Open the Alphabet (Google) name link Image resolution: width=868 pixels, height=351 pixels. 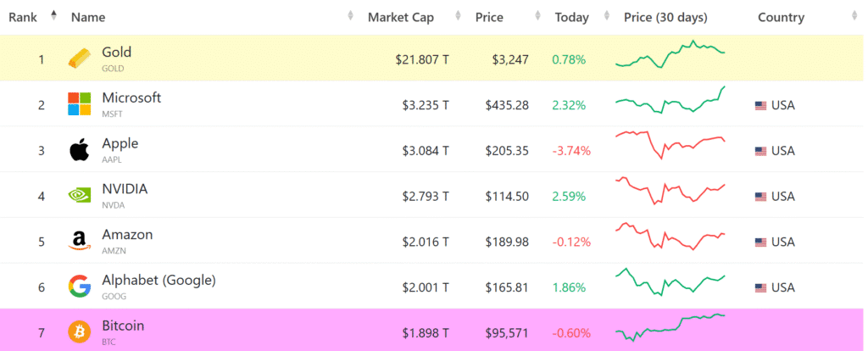(x=159, y=280)
